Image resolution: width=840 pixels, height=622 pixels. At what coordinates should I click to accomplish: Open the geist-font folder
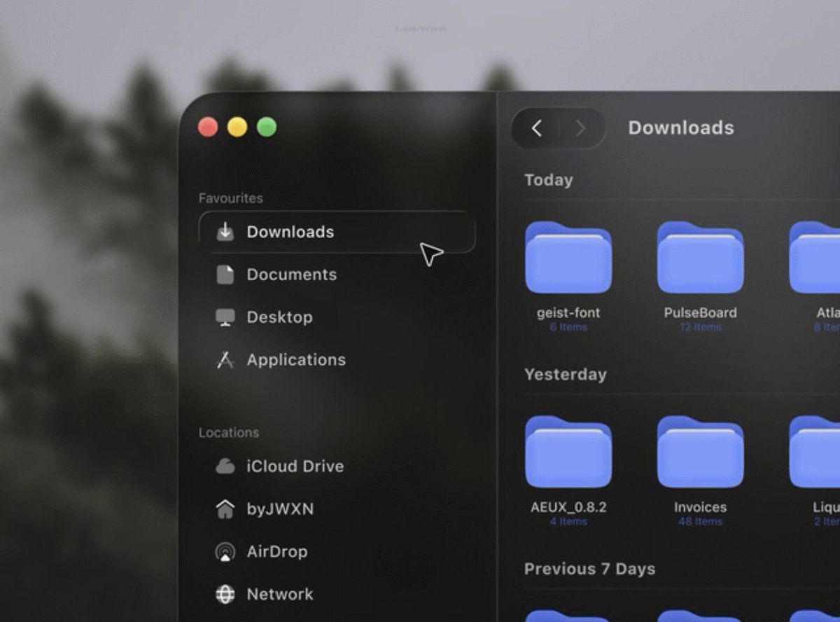coord(568,258)
